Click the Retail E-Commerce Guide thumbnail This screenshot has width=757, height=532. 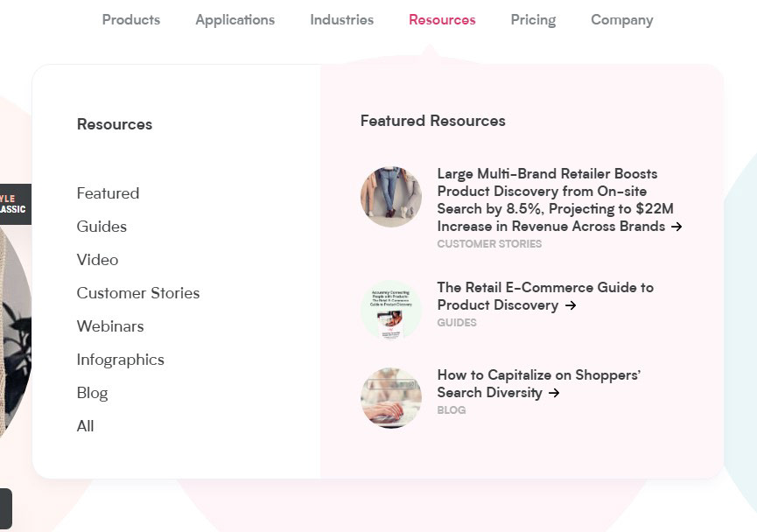click(x=391, y=311)
